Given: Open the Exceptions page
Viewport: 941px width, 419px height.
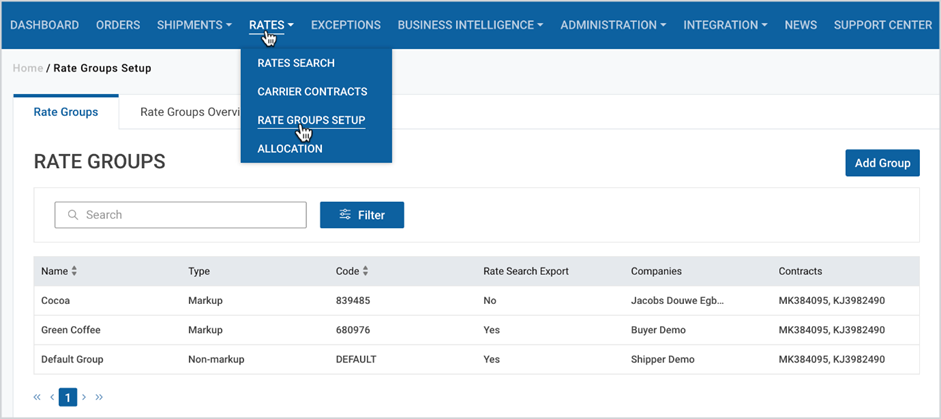Looking at the screenshot, I should coord(346,25).
